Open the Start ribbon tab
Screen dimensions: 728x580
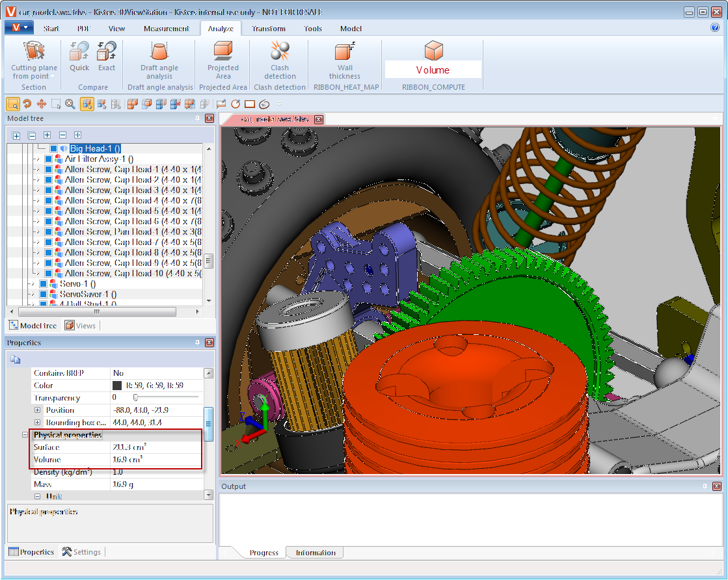tap(51, 29)
